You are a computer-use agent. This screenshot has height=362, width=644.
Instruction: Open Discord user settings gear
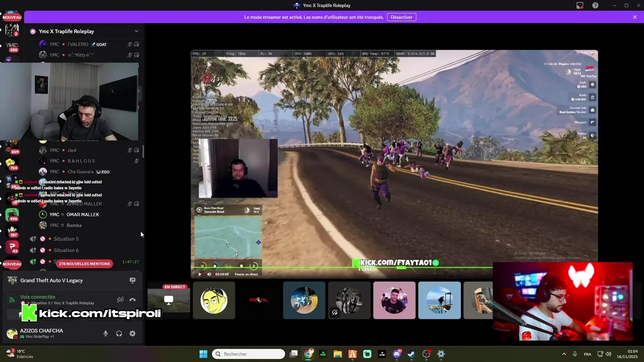132,333
